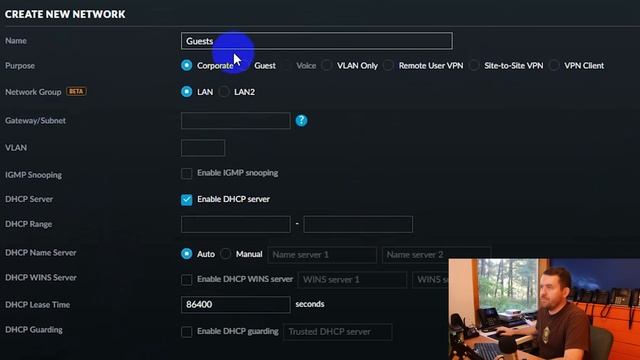640x360 pixels.
Task: Enable DHCP WINS server checkbox
Action: (x=187, y=279)
